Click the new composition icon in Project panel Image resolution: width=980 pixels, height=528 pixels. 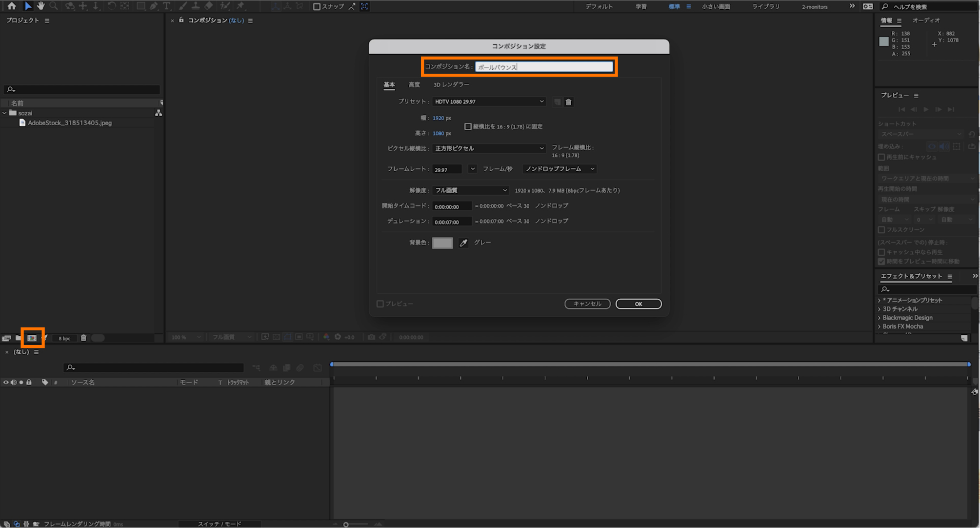coord(32,338)
